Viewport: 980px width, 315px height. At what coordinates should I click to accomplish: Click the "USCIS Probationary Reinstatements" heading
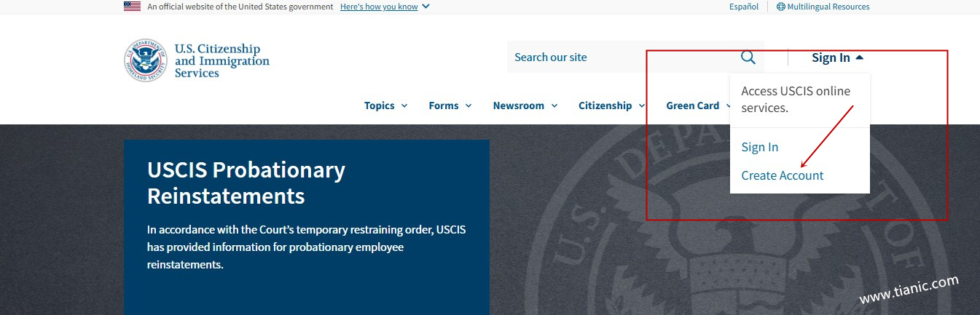point(246,183)
